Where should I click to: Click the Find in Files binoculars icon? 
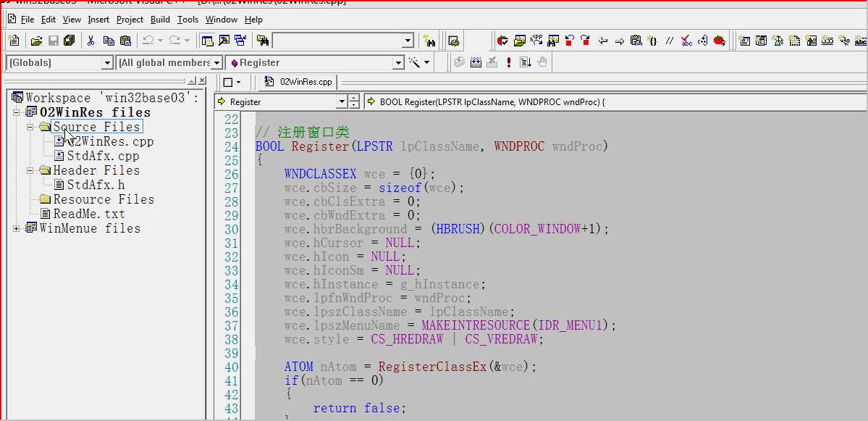click(262, 41)
